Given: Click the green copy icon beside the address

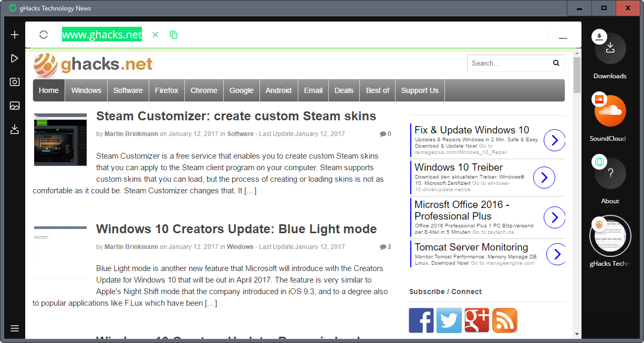Looking at the screenshot, I should tap(174, 35).
